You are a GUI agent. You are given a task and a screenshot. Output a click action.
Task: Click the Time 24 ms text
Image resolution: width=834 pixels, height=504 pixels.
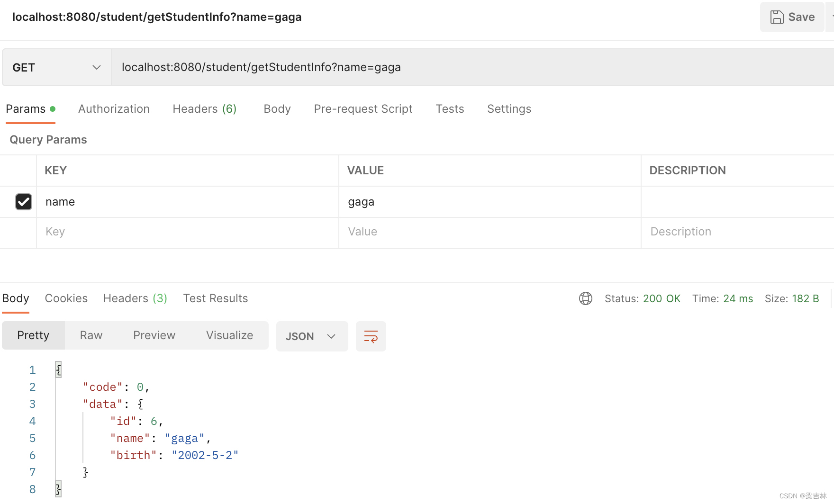(723, 299)
